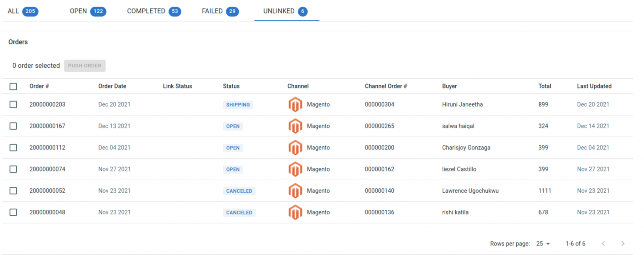The image size is (644, 255).
Task: Check the box for order 20000000052
Action: point(13,191)
